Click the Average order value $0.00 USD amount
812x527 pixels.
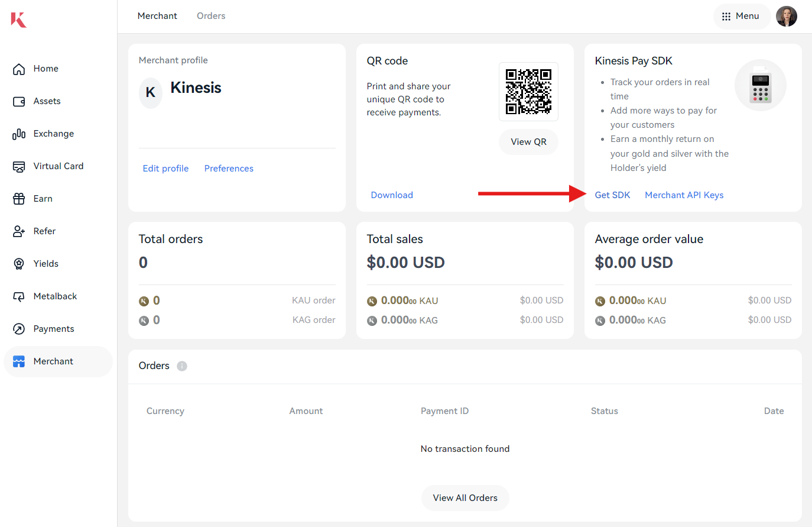634,263
